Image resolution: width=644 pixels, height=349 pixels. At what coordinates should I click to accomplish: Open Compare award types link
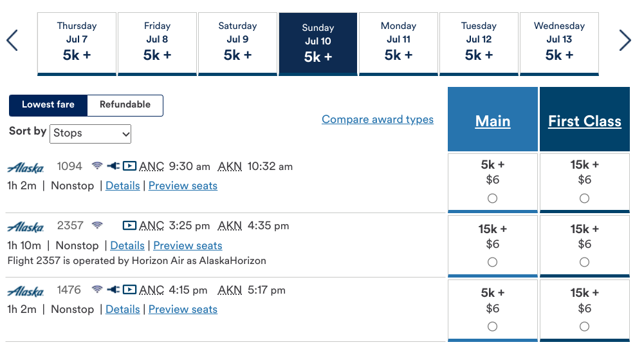click(x=378, y=119)
